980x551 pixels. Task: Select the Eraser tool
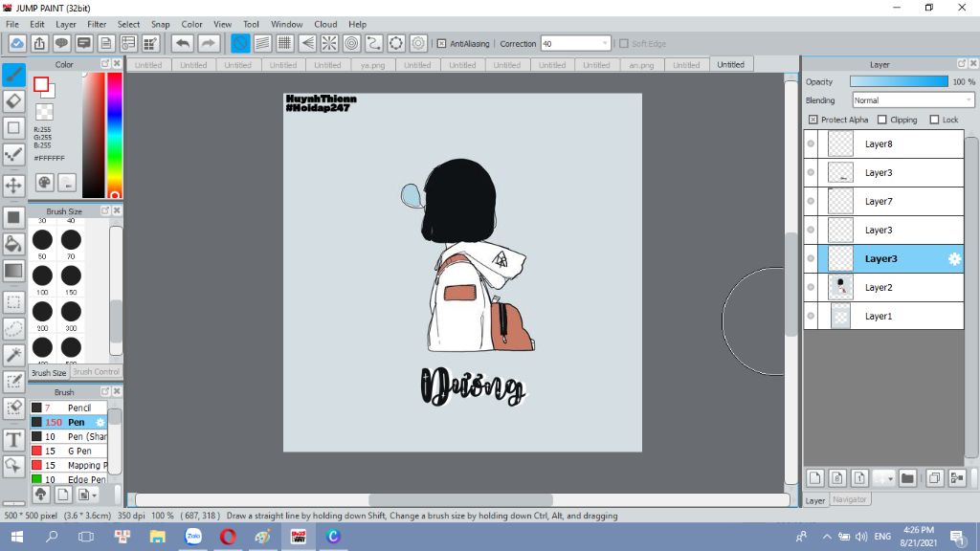(13, 101)
